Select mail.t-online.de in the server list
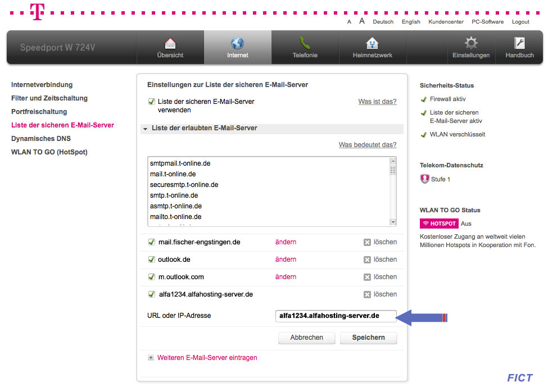The height and width of the screenshot is (392, 548). tap(173, 174)
